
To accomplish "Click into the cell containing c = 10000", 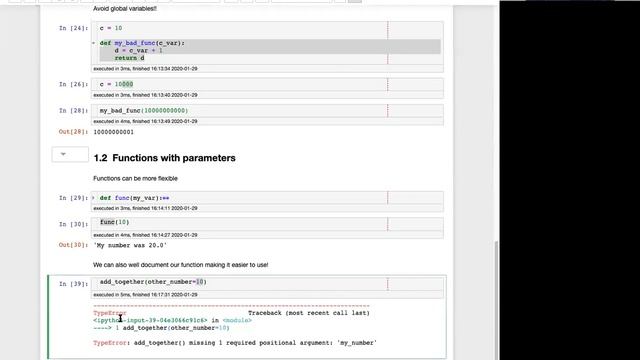I will [267, 84].
